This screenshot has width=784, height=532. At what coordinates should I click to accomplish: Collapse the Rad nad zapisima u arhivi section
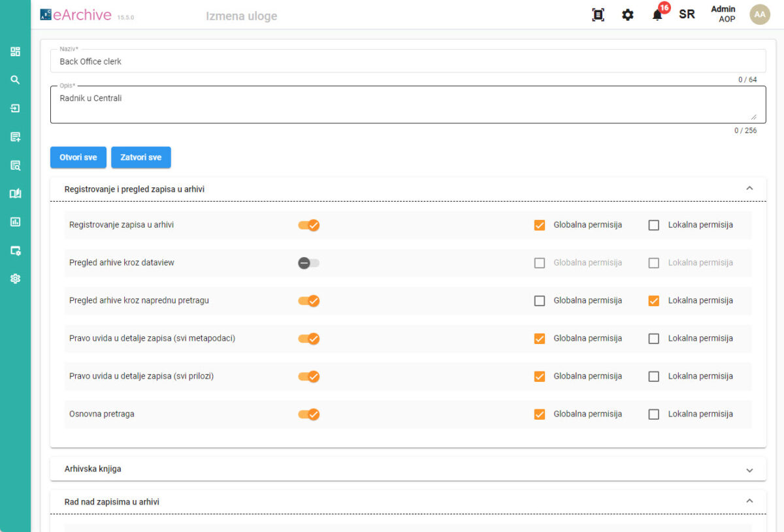pyautogui.click(x=749, y=501)
